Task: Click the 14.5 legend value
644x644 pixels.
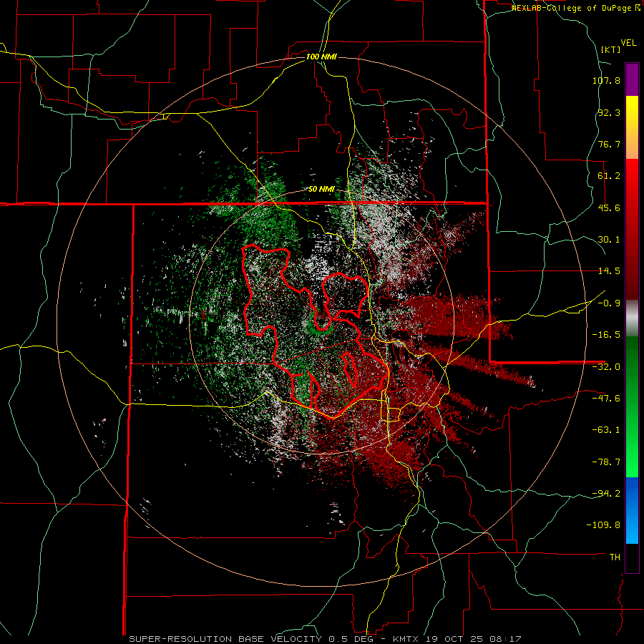Action: [609, 271]
